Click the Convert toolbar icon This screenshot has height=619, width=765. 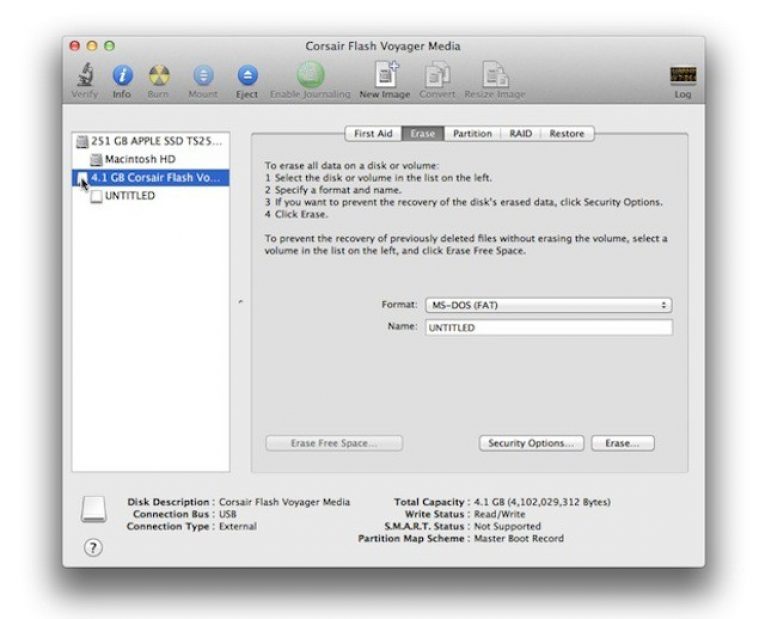[x=437, y=75]
